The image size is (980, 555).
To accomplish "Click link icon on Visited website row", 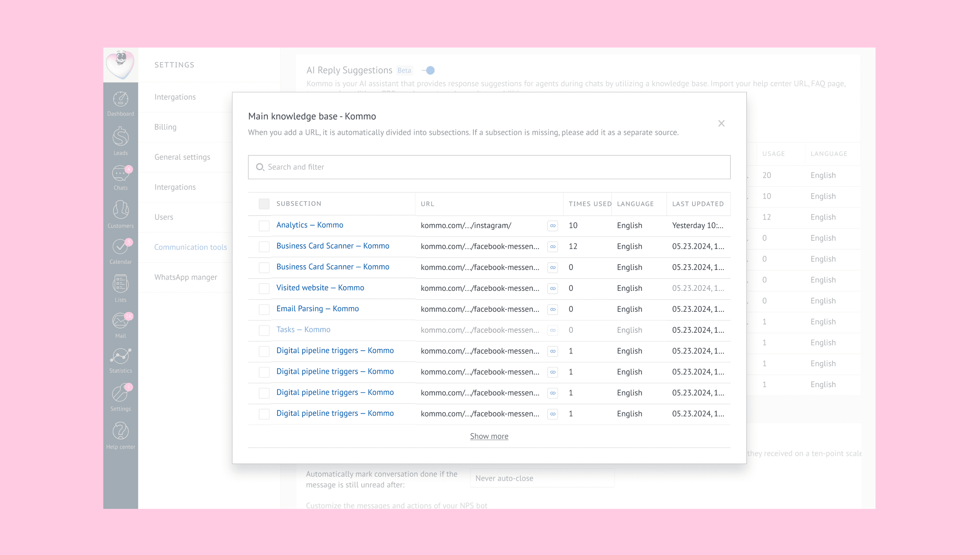I will coord(552,288).
